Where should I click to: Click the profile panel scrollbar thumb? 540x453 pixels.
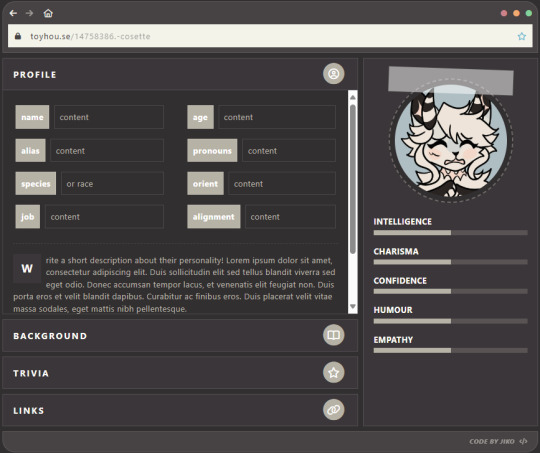(x=353, y=179)
